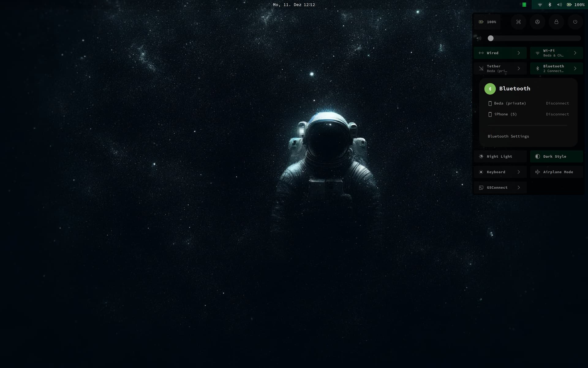Mute via the volume speaker icon
The height and width of the screenshot is (368, 588).
(479, 38)
